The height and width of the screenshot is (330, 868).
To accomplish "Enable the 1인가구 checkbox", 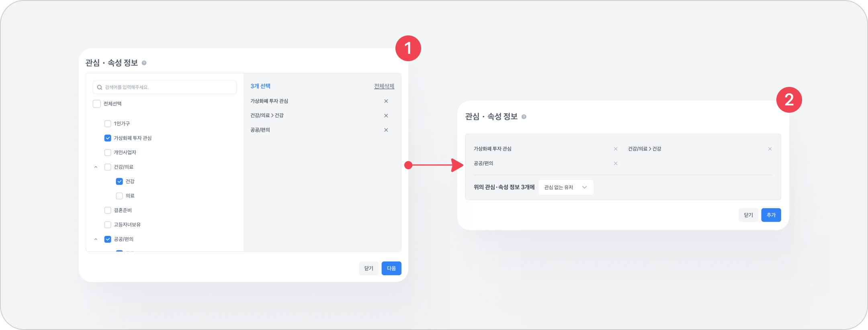I will click(x=108, y=124).
